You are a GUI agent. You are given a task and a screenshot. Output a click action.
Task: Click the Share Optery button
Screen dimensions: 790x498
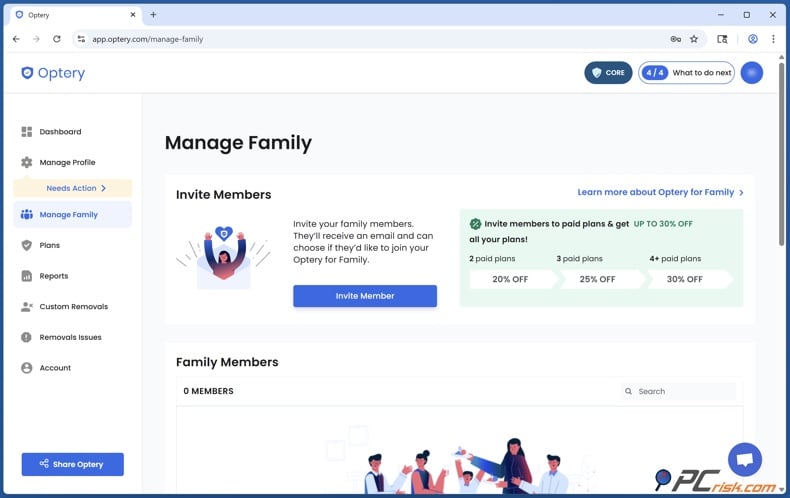pyautogui.click(x=73, y=464)
